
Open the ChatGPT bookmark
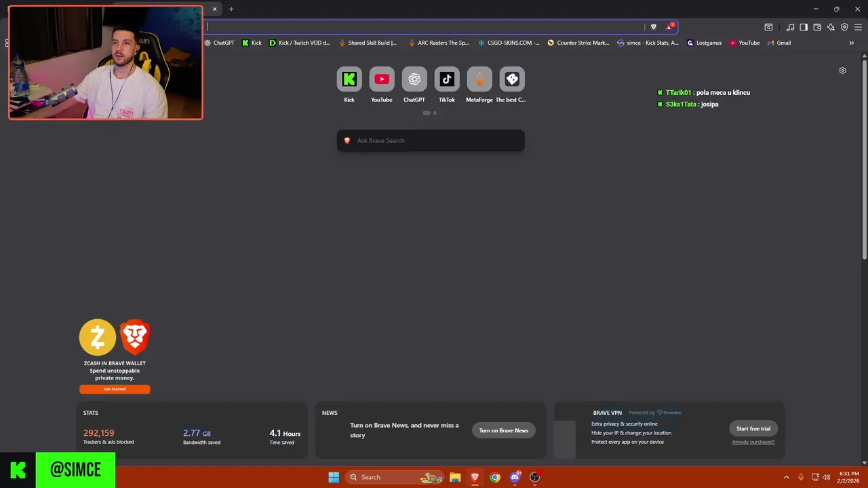220,43
